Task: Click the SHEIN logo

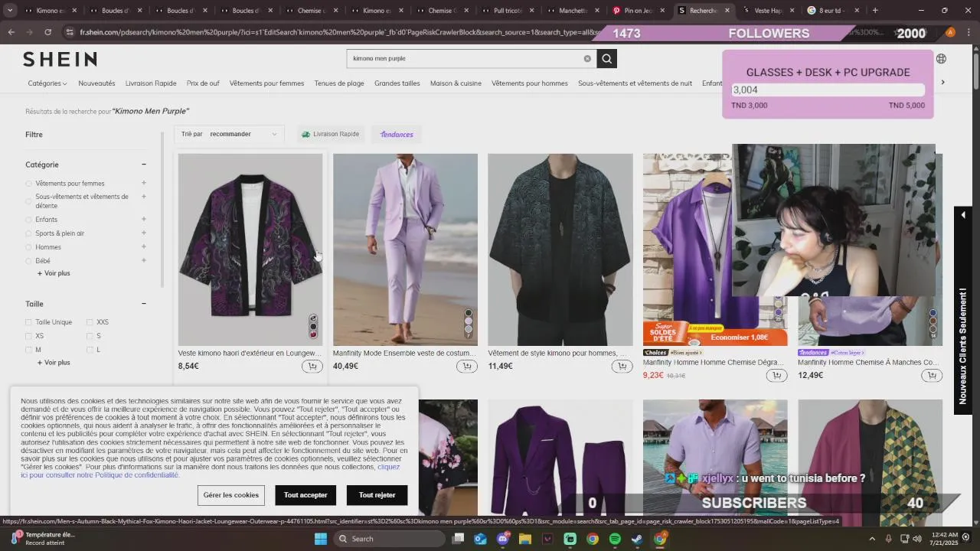Action: pyautogui.click(x=60, y=59)
